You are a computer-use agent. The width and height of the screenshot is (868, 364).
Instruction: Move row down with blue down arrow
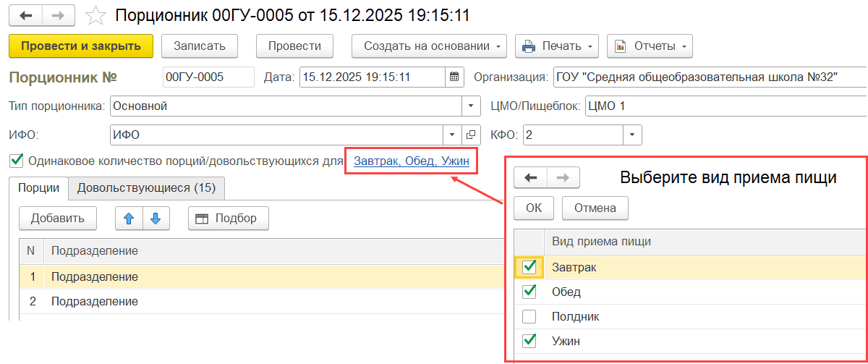(x=156, y=218)
